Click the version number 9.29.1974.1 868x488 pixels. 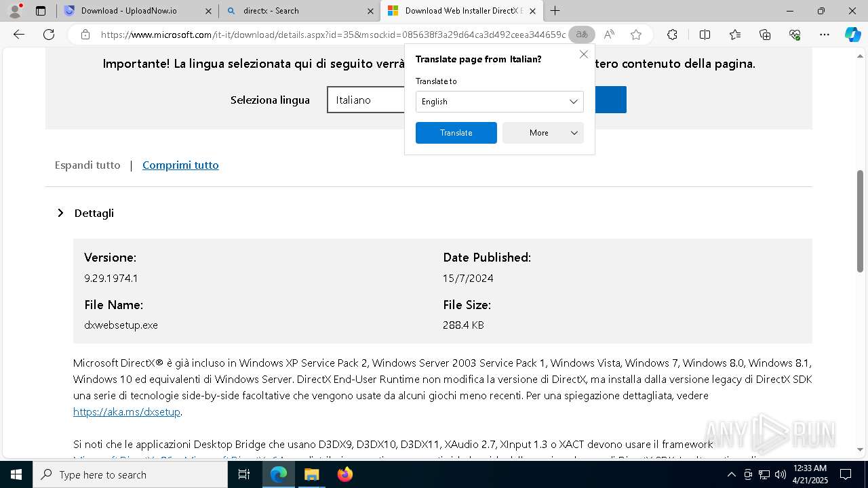[111, 278]
